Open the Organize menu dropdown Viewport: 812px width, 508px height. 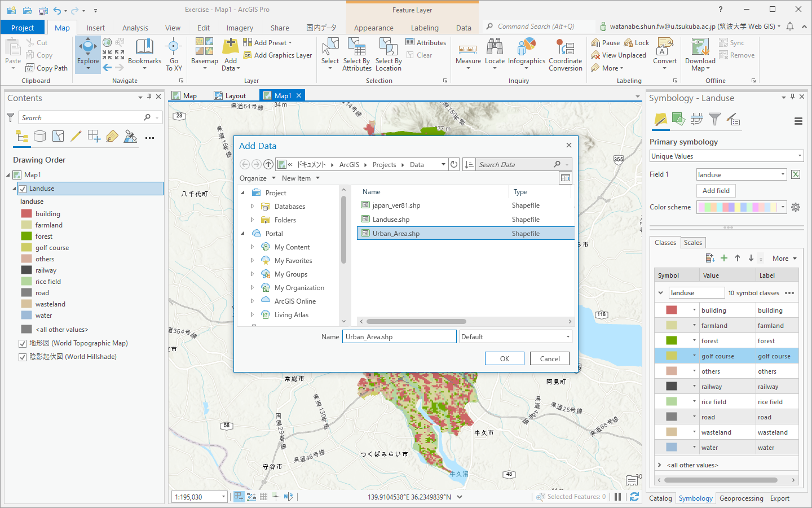tap(258, 178)
